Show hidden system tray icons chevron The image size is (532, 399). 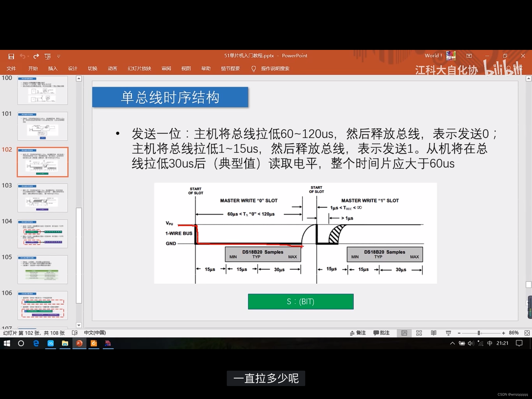pos(452,343)
